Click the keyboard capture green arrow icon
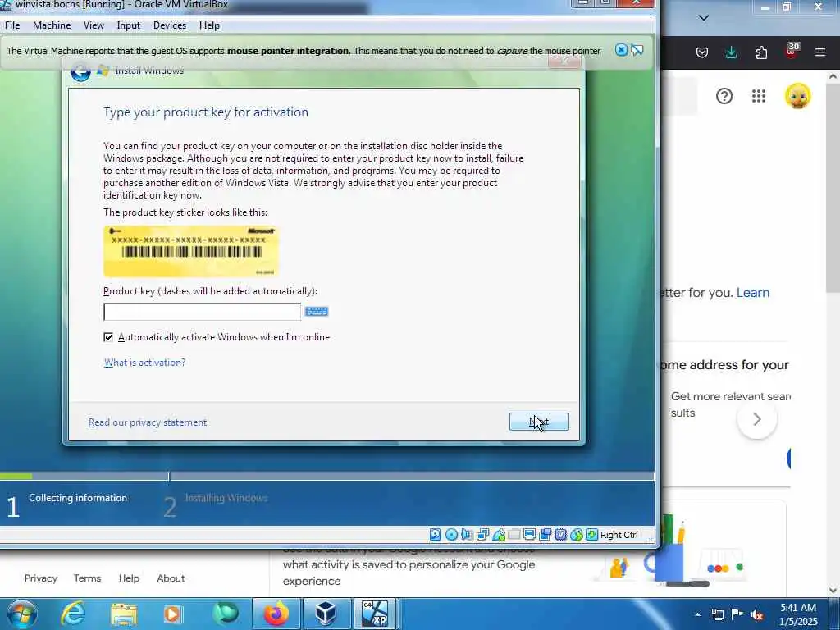840x630 pixels. coord(591,535)
